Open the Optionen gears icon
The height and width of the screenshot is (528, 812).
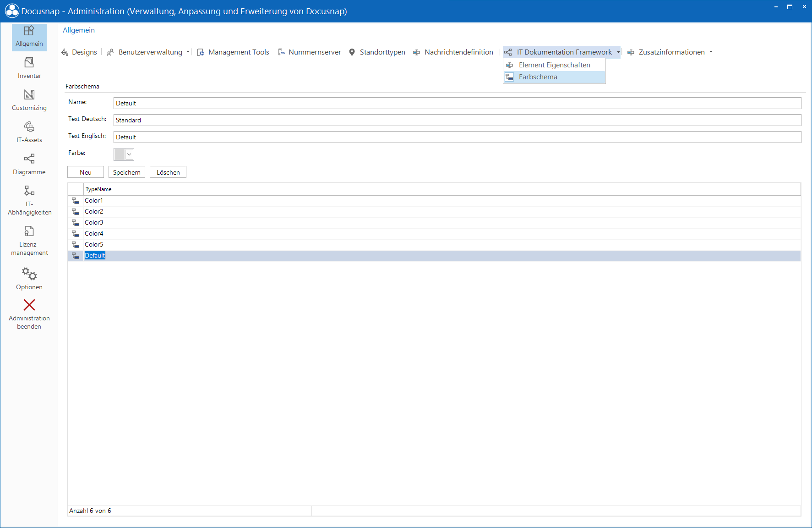pos(29,274)
